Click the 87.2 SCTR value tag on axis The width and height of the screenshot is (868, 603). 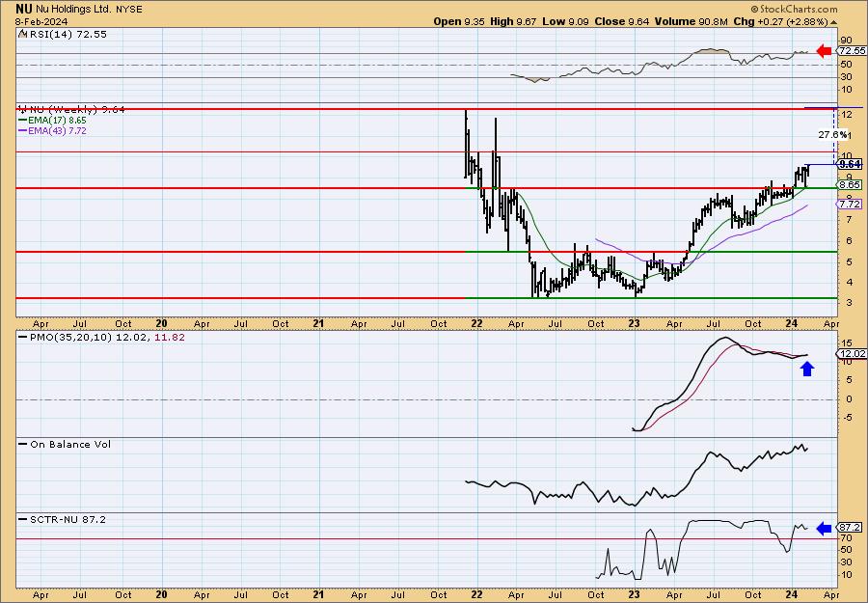click(850, 528)
